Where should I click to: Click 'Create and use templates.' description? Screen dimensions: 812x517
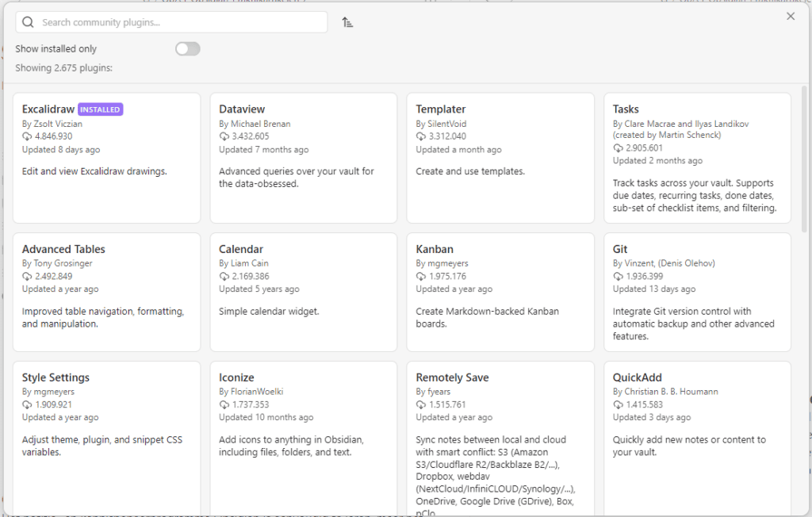[x=470, y=171]
